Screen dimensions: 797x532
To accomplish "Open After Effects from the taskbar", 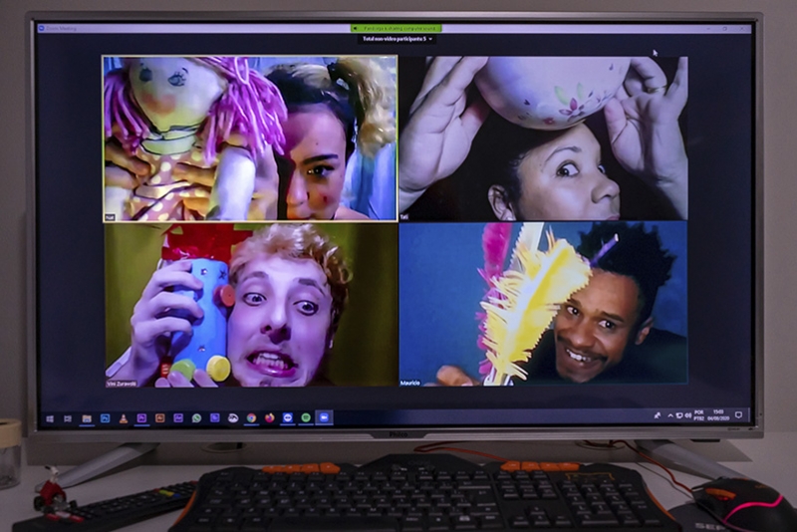I will point(178,418).
